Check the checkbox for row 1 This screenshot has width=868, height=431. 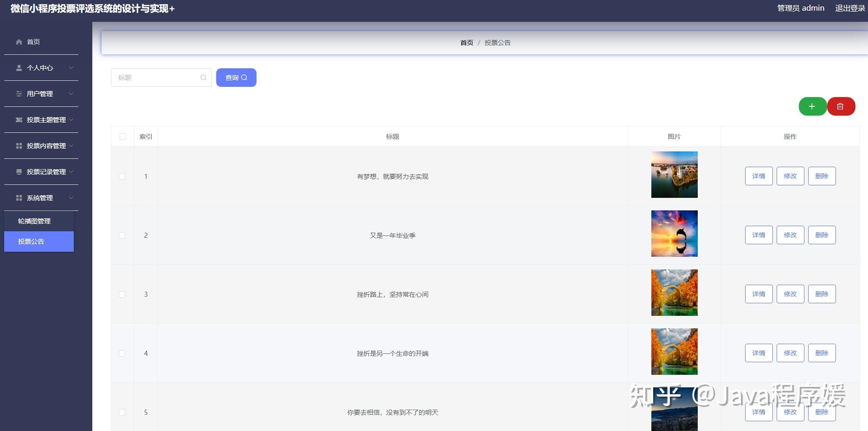pos(122,176)
